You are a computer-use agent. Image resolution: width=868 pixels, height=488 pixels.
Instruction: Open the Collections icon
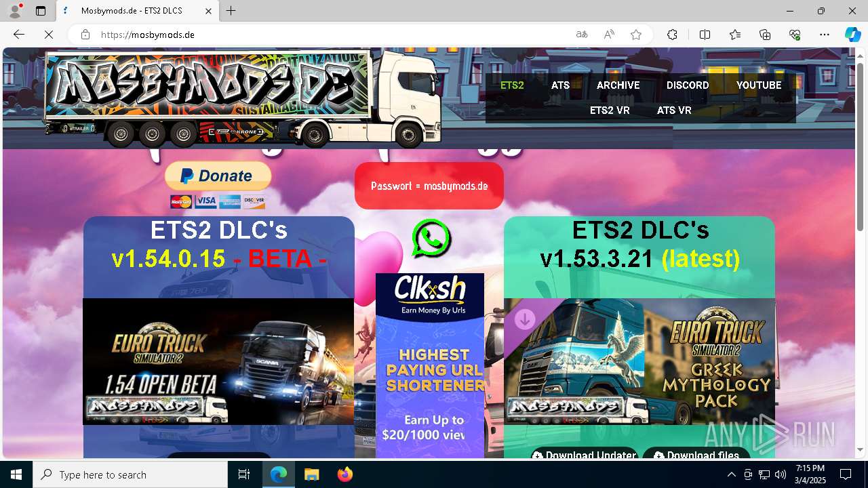(x=765, y=35)
